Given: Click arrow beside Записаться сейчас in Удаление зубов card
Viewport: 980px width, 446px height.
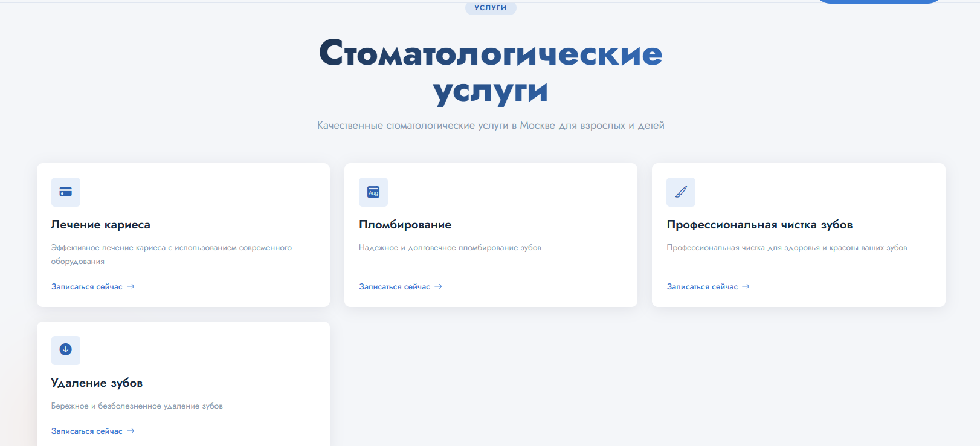Looking at the screenshot, I should coord(131,431).
